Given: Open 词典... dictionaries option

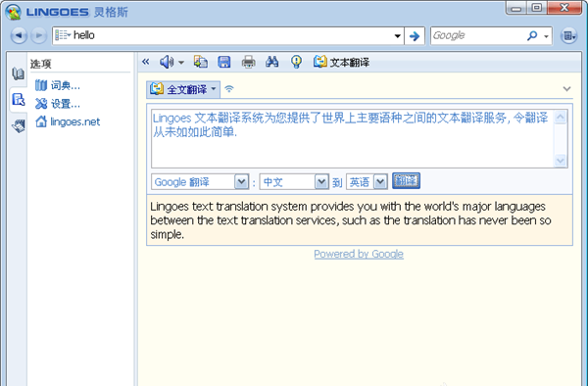Looking at the screenshot, I should click(x=66, y=86).
